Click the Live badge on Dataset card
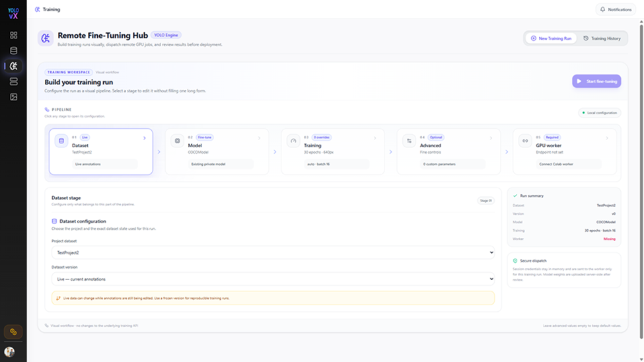This screenshot has height=362, width=644. click(85, 137)
